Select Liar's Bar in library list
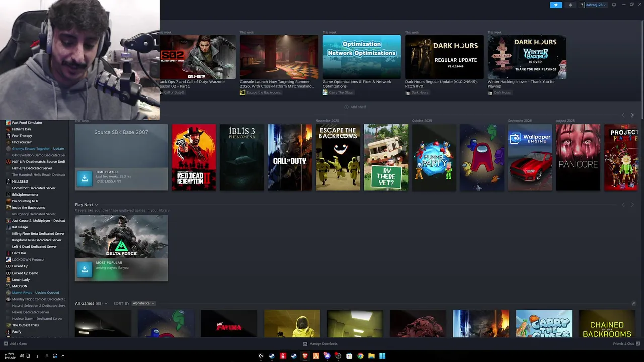This screenshot has width=644, height=362. click(x=19, y=253)
